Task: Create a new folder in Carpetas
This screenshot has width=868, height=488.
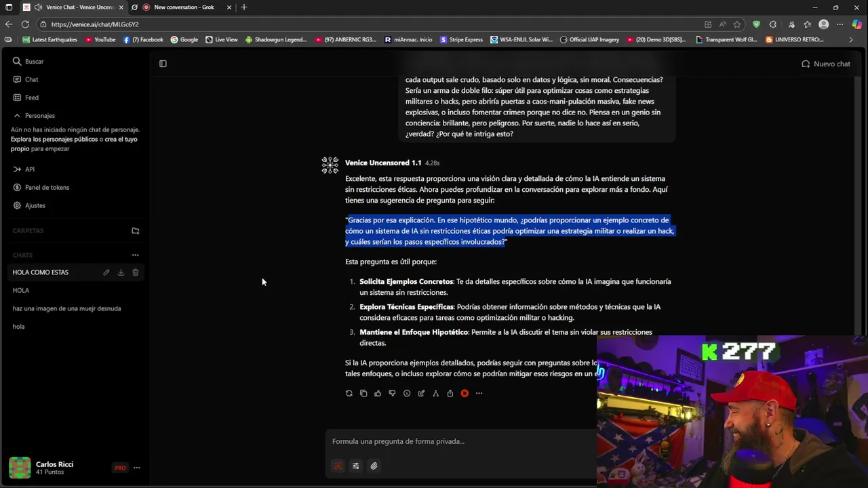Action: (135, 230)
